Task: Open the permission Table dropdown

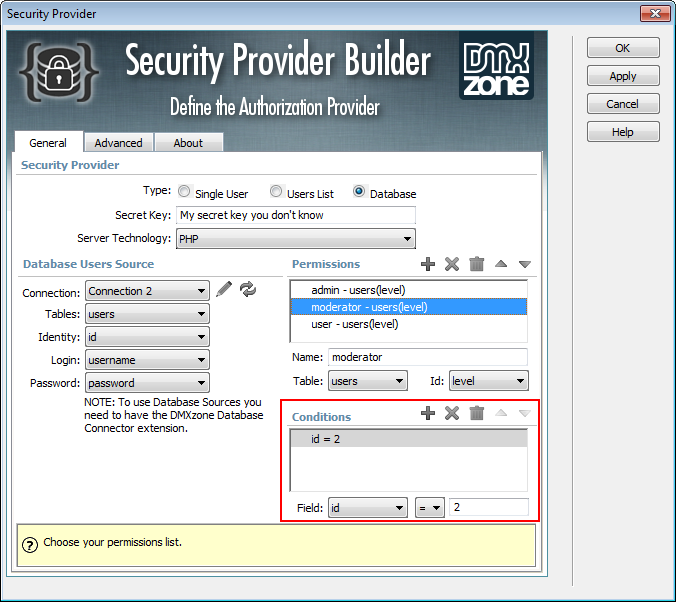Action: [368, 381]
